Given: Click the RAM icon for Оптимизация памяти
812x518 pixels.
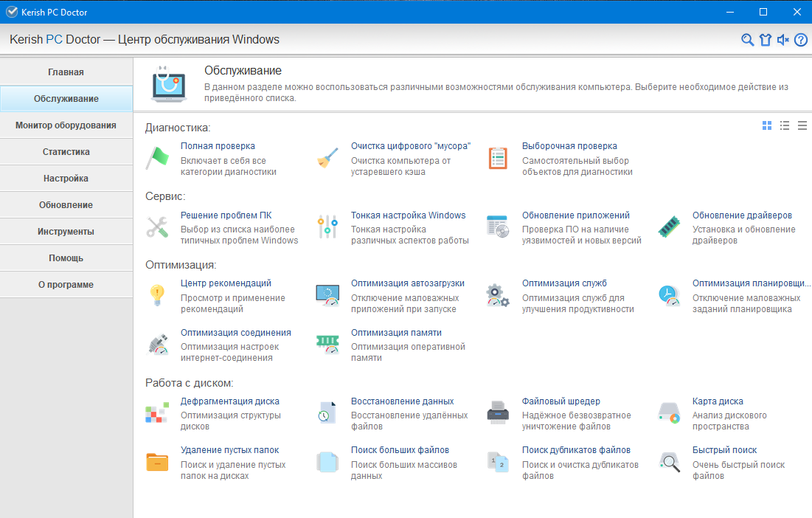Looking at the screenshot, I should click(x=327, y=344).
